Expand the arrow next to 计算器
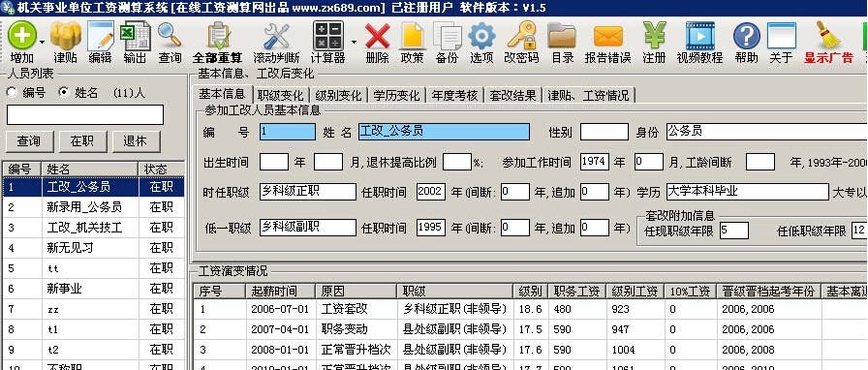The width and height of the screenshot is (868, 370). pyautogui.click(x=354, y=42)
